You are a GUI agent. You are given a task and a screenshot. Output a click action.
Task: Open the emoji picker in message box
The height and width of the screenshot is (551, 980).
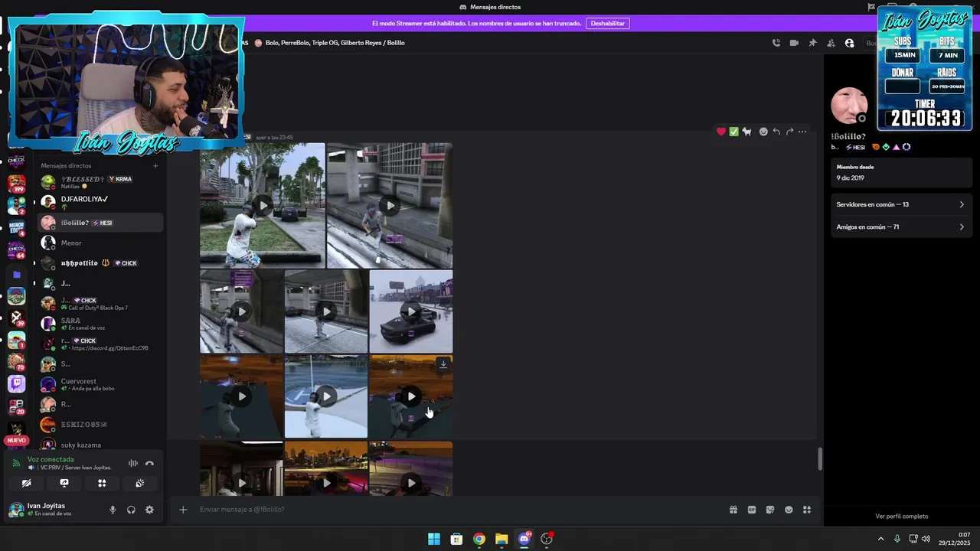pyautogui.click(x=789, y=510)
